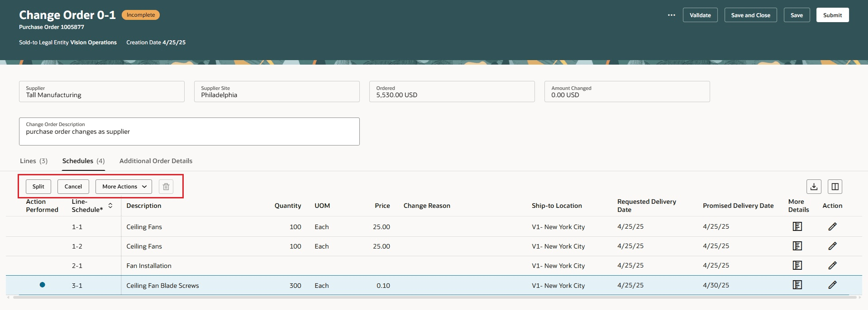868x310 pixels.
Task: Edit Ceiling Fan Blade Screws pencil icon
Action: 832,285
